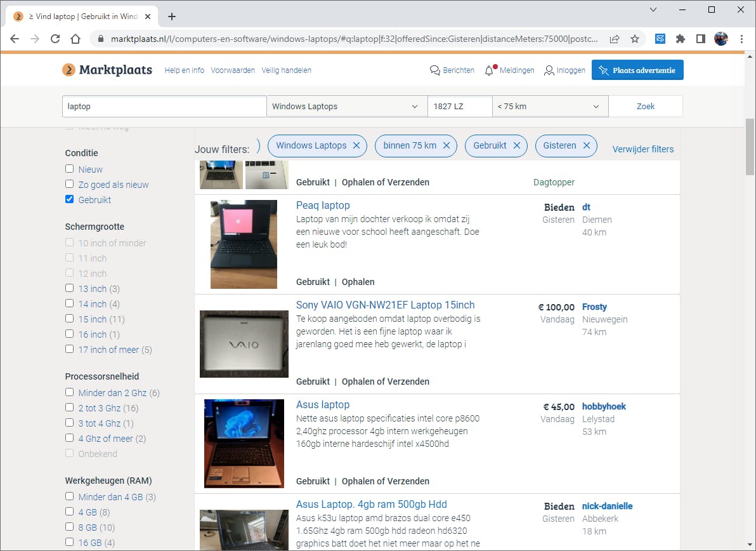Open a new tab with the plus icon
The height and width of the screenshot is (551, 756).
[172, 17]
